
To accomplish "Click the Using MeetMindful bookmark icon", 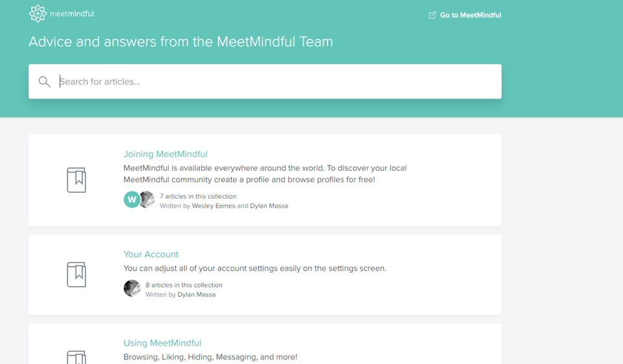I will tap(77, 357).
